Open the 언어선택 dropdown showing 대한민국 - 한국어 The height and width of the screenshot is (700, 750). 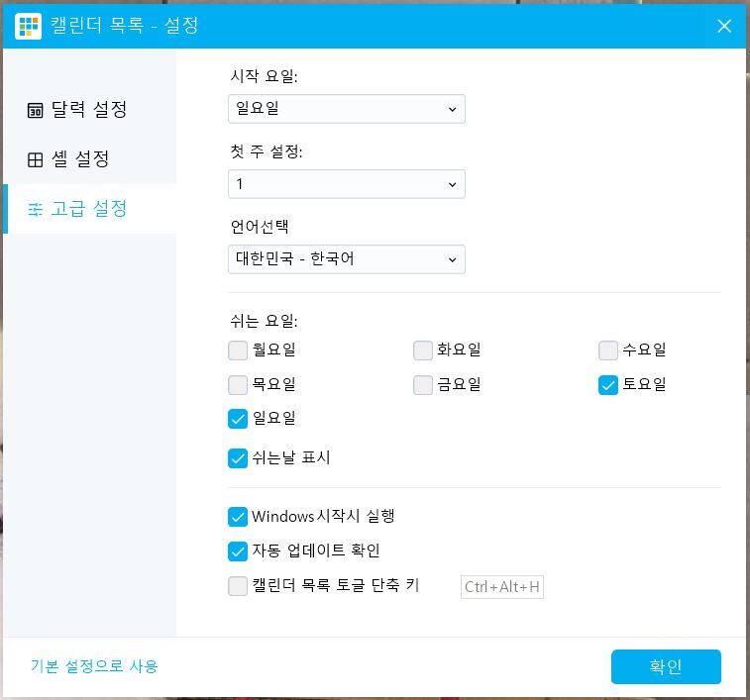(x=347, y=259)
